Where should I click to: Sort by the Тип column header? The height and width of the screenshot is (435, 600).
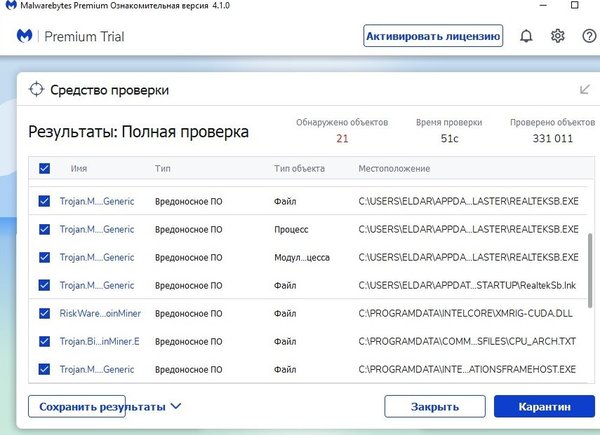pos(163,168)
